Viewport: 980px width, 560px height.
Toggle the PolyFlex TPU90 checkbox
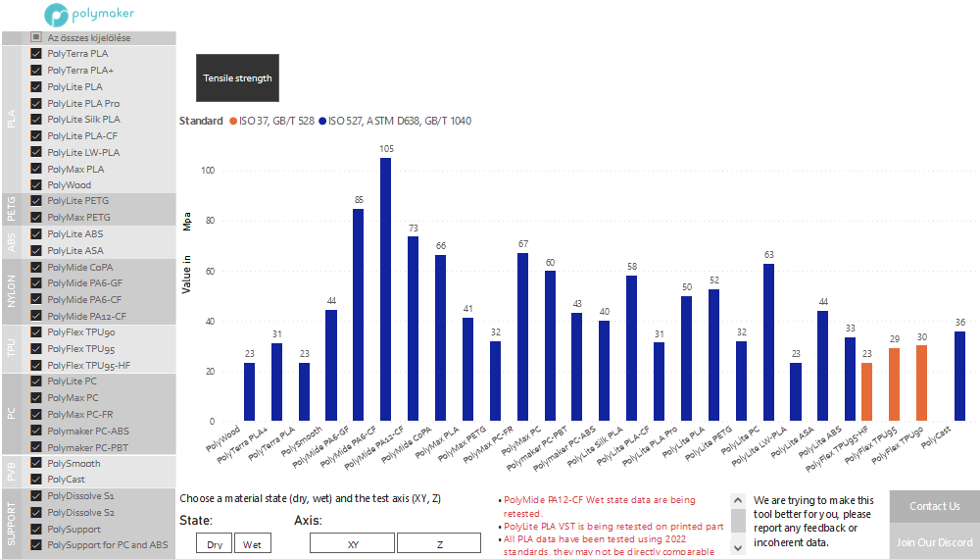point(36,332)
